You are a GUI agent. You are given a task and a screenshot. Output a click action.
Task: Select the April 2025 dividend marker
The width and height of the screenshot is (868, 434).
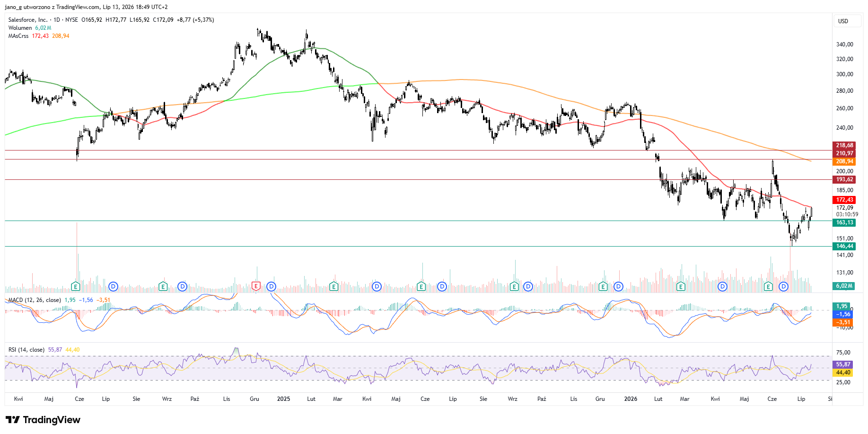[377, 286]
